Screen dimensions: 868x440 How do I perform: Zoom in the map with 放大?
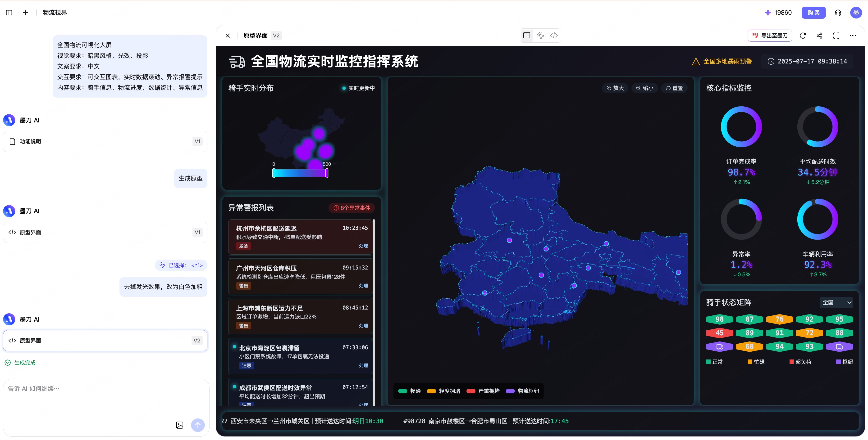pyautogui.click(x=615, y=88)
